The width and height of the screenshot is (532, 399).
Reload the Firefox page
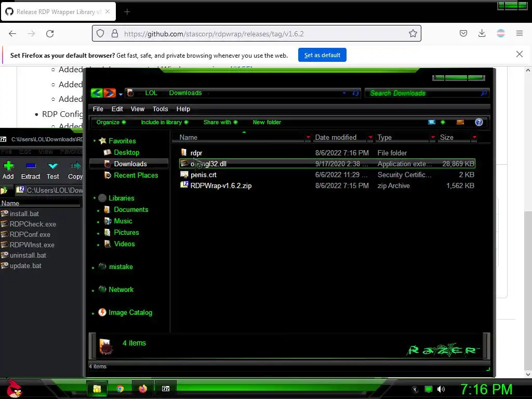pos(50,34)
